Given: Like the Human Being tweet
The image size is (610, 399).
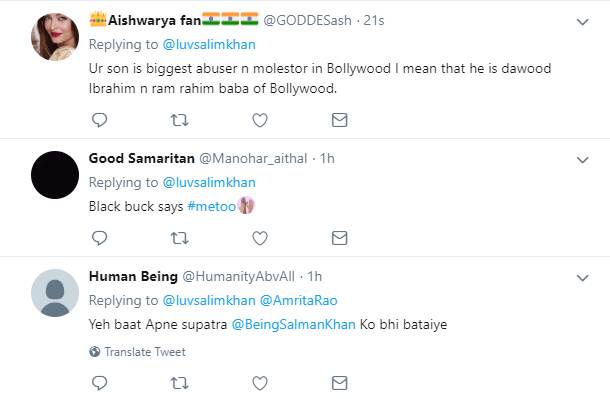Looking at the screenshot, I should [x=259, y=383].
